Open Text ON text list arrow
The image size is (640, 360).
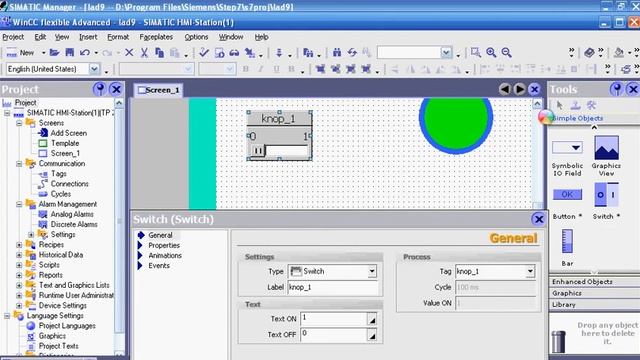click(x=372, y=319)
